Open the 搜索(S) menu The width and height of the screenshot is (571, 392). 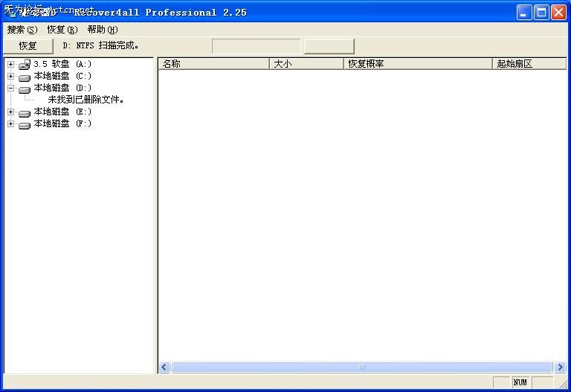22,30
